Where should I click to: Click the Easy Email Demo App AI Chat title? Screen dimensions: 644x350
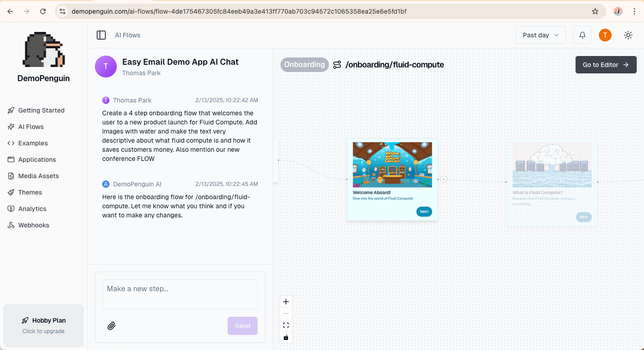tap(180, 62)
